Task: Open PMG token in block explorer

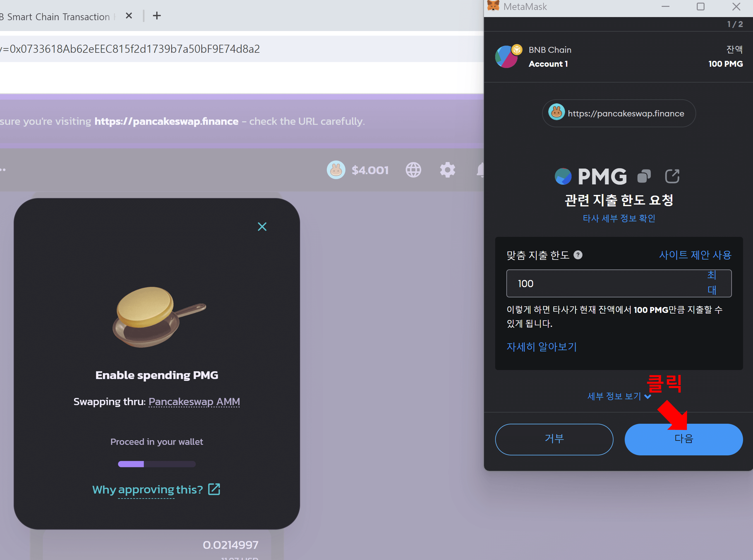Action: pos(672,176)
